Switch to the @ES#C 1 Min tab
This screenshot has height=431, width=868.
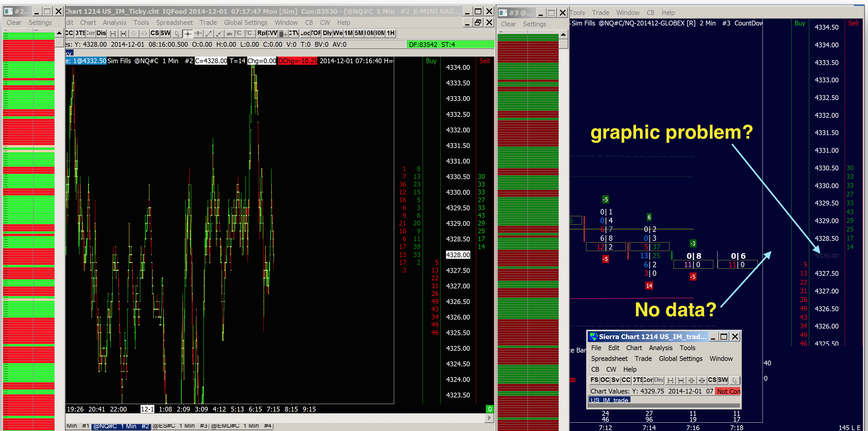(x=180, y=426)
